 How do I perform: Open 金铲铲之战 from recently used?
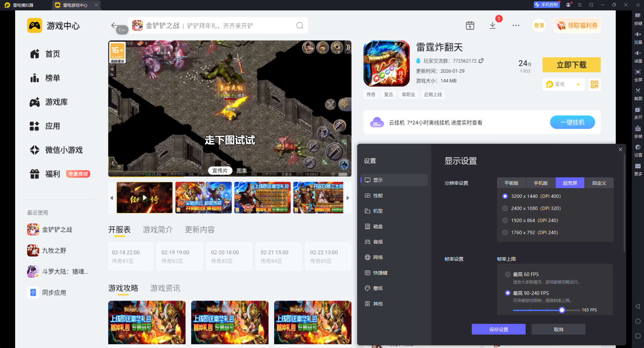[50, 230]
